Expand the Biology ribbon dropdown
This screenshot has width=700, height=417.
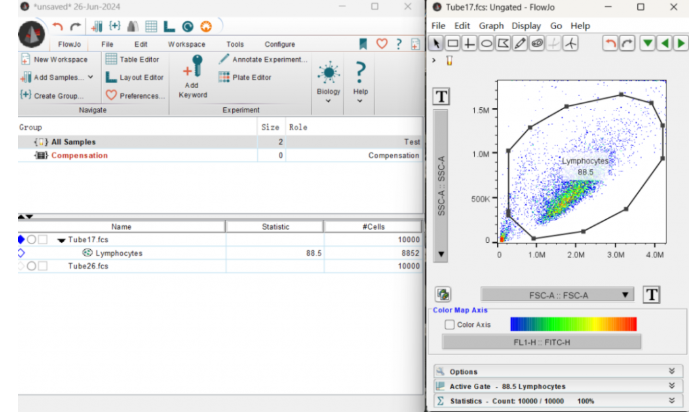coord(328,101)
